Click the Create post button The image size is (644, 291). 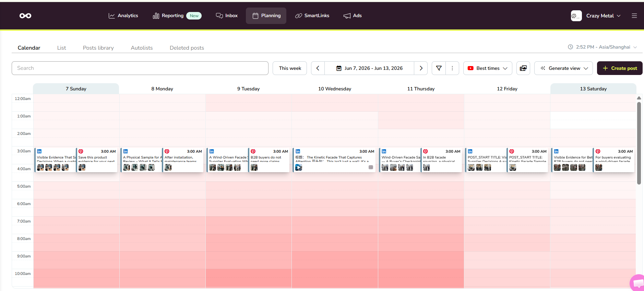coord(620,68)
